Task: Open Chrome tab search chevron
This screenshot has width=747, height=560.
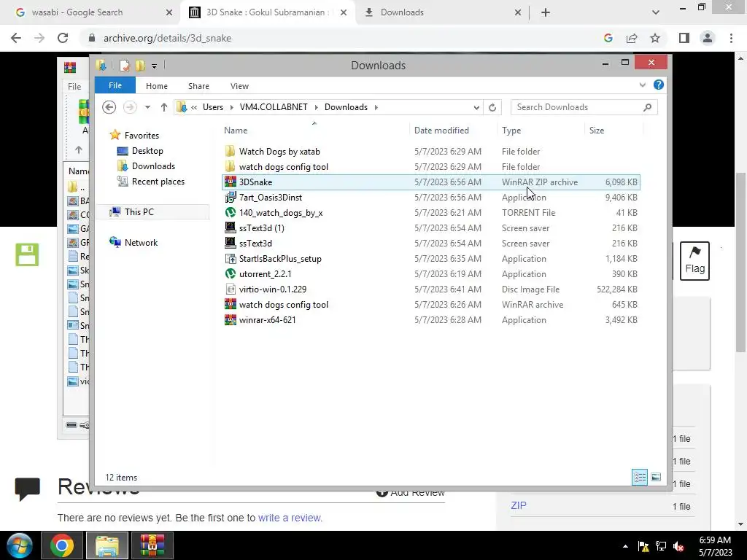Action: coord(656,12)
